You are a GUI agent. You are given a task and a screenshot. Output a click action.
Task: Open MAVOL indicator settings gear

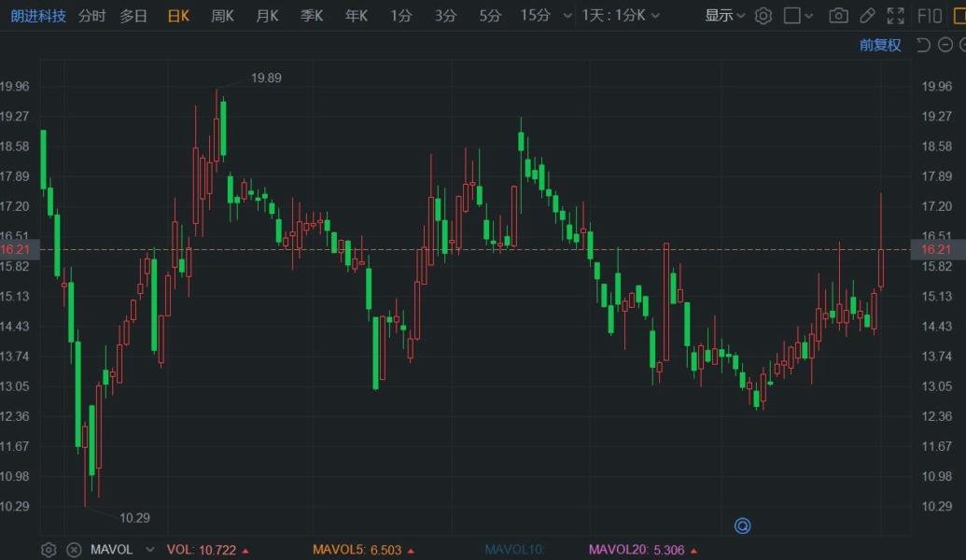pyautogui.click(x=49, y=550)
